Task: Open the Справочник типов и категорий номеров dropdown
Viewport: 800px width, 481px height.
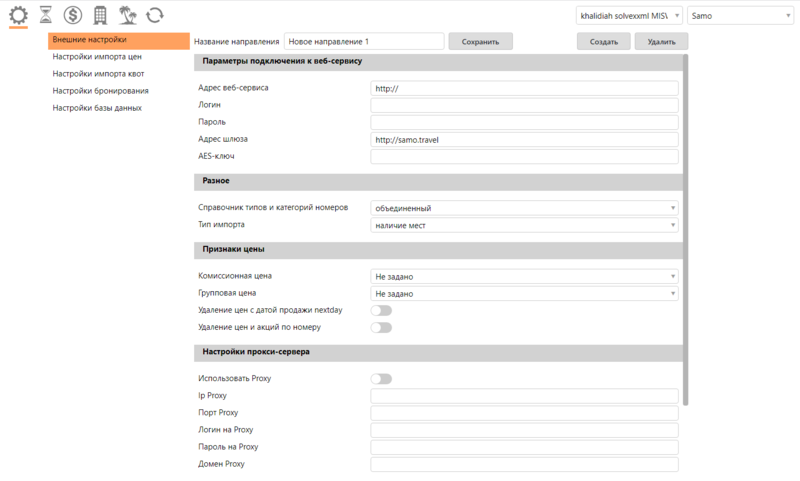Action: [524, 208]
